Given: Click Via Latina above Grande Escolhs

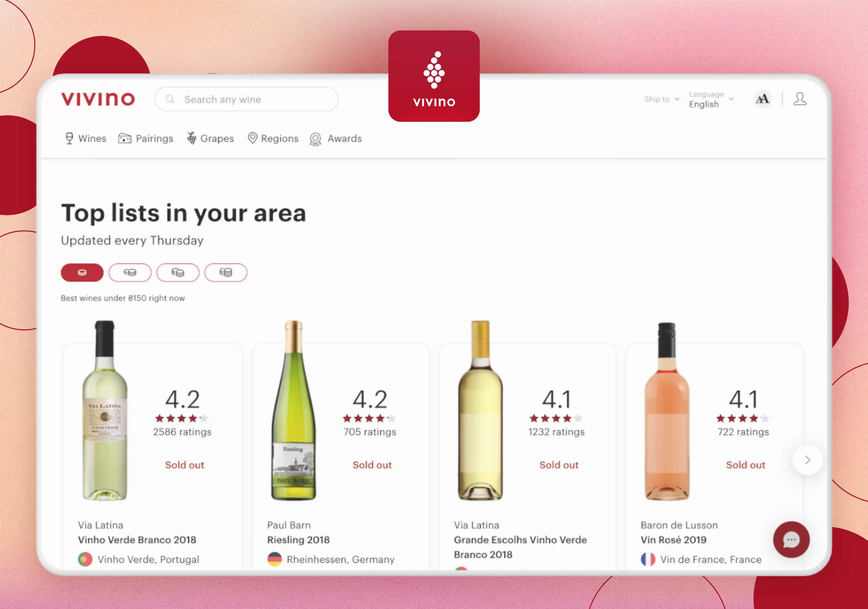Looking at the screenshot, I should pos(476,525).
